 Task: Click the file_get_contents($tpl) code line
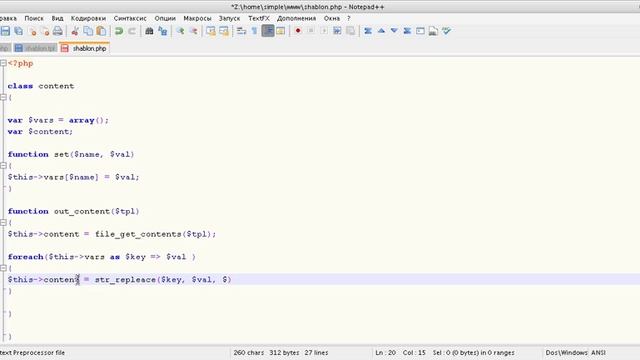(112, 234)
